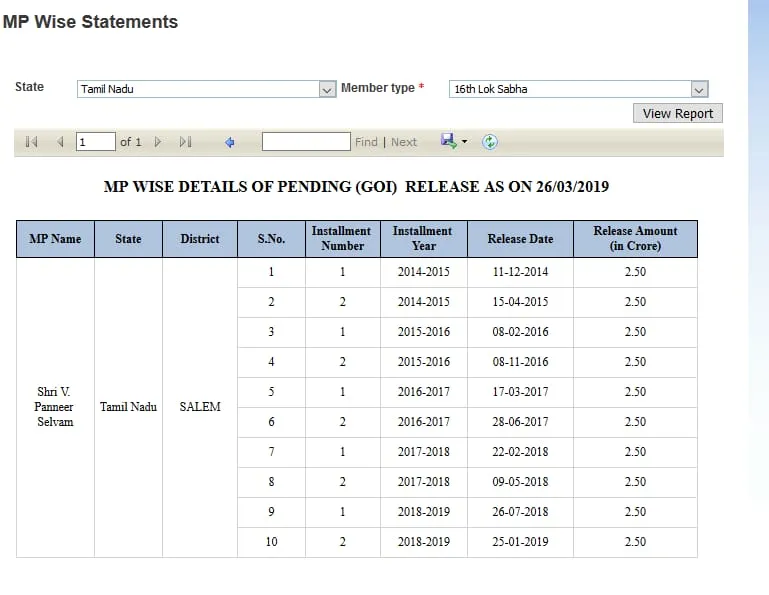Click Release Amount (in Crore) header
769x595 pixels.
[x=635, y=239]
